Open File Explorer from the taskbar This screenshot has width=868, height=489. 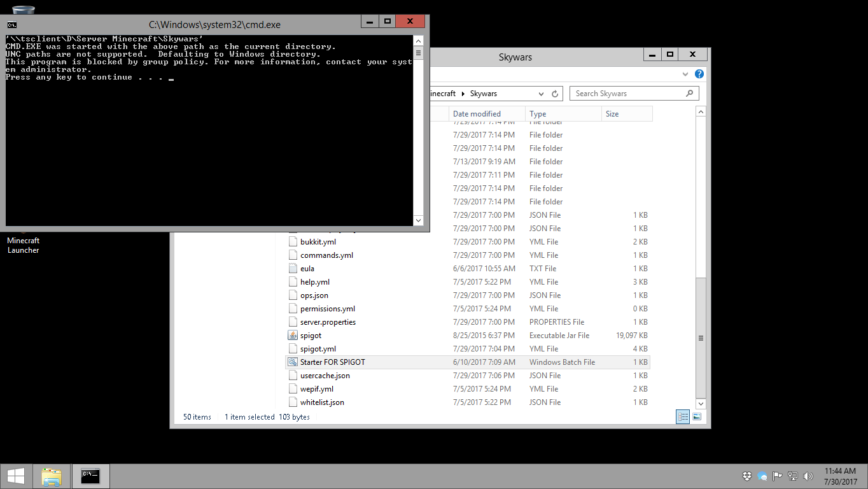(x=52, y=476)
